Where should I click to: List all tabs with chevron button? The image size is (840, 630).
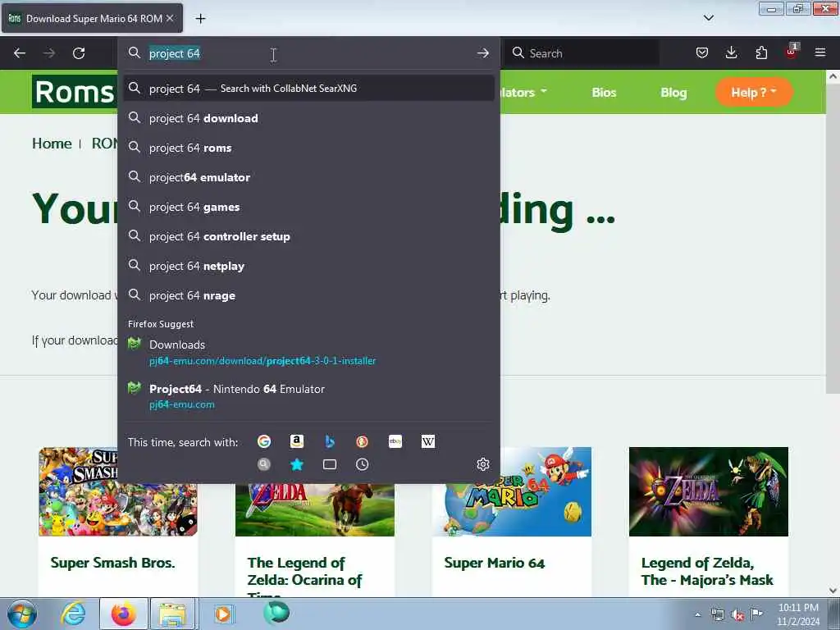point(708,18)
